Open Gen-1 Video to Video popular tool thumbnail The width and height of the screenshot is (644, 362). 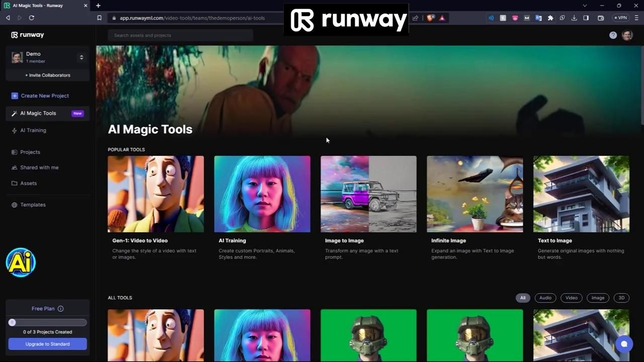click(x=156, y=194)
